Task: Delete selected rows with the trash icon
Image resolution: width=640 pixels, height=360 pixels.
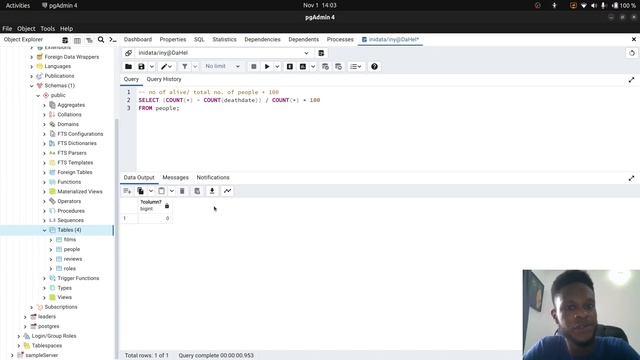Action: (x=182, y=191)
